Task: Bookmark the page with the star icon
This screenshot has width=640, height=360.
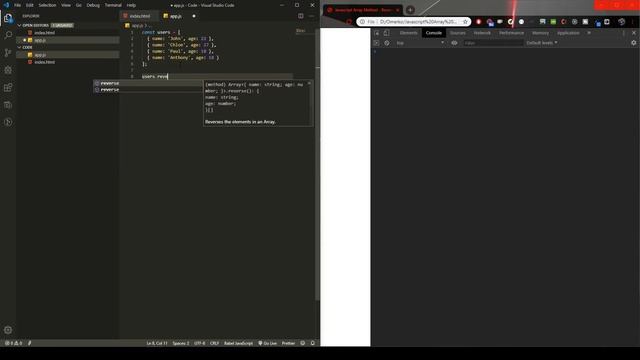Action: (x=465, y=22)
